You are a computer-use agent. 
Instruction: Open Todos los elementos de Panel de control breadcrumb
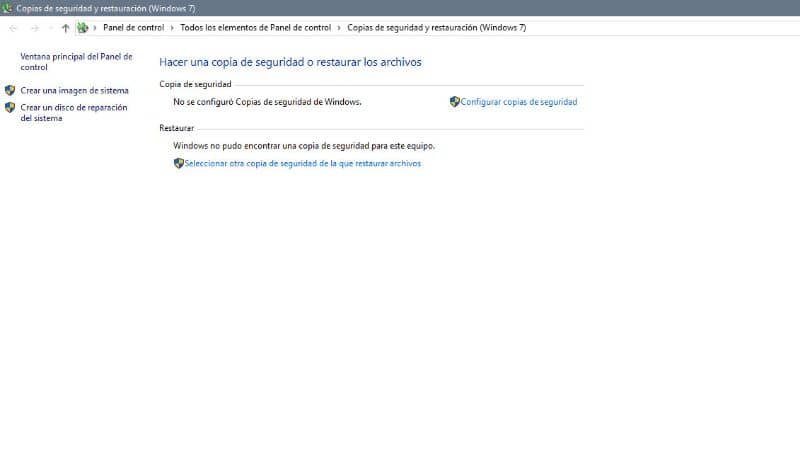256,28
